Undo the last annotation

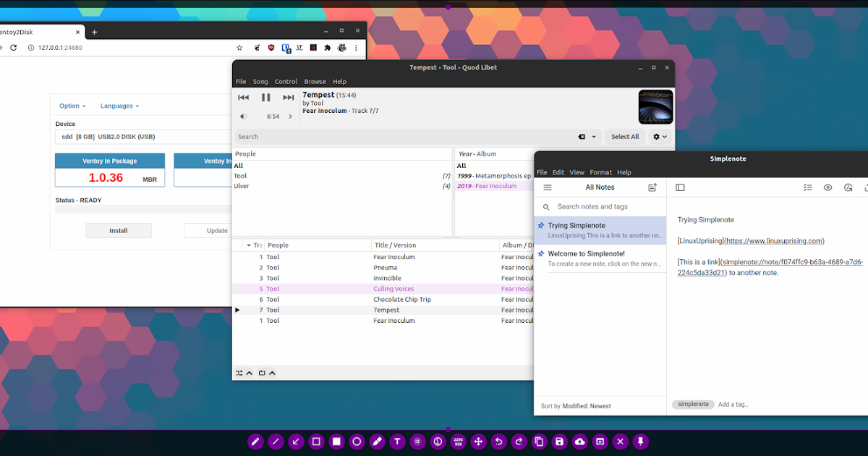coord(498,442)
